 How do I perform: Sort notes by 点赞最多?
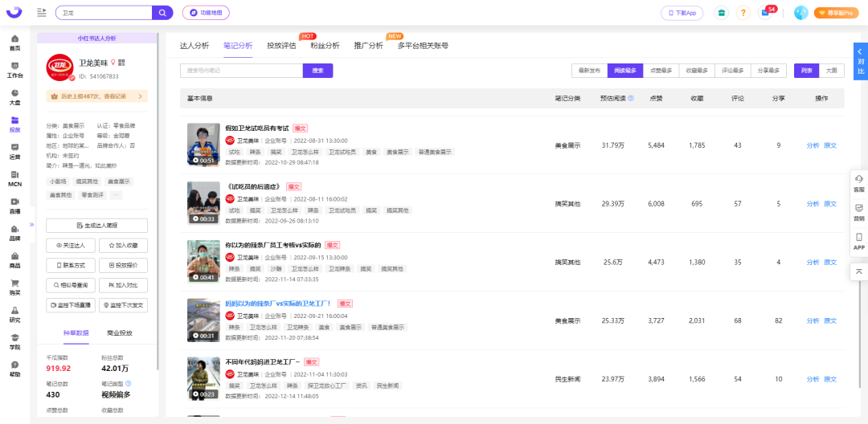[x=661, y=71]
